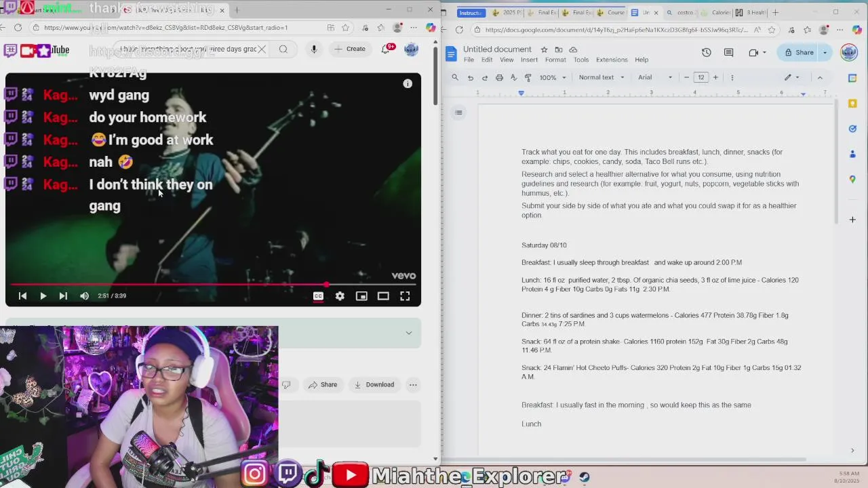Open version history clock icon
868x488 pixels.
(706, 53)
